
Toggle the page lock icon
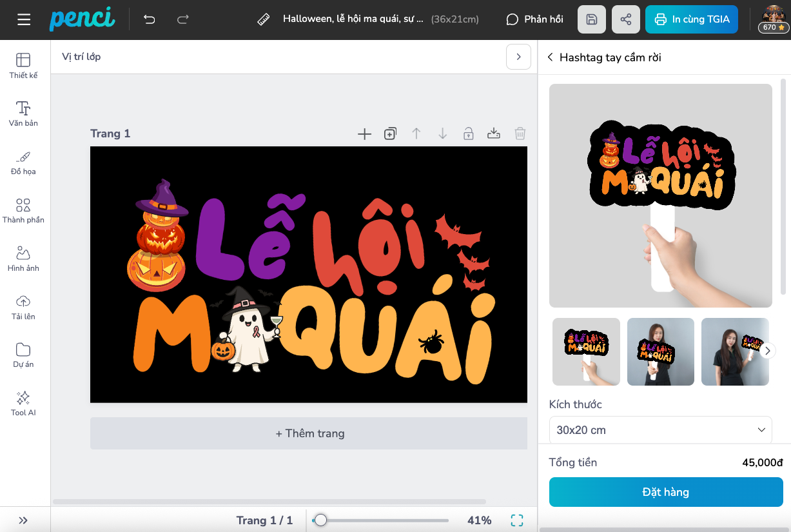[x=468, y=134]
